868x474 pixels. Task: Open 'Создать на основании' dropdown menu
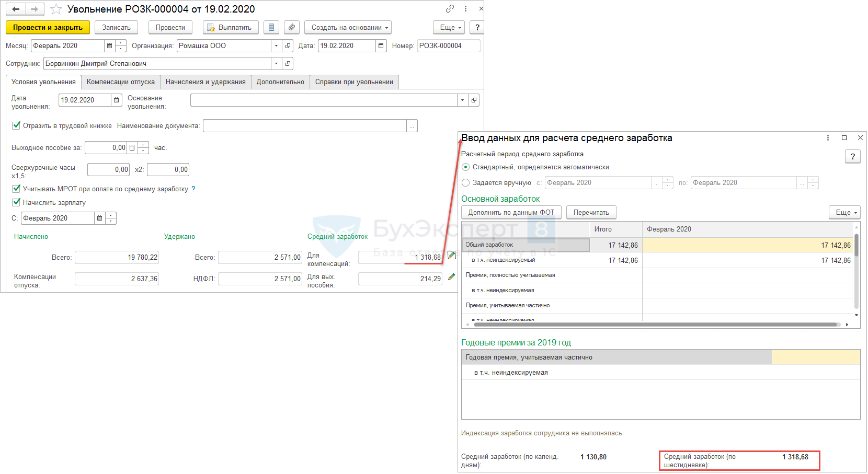click(347, 28)
